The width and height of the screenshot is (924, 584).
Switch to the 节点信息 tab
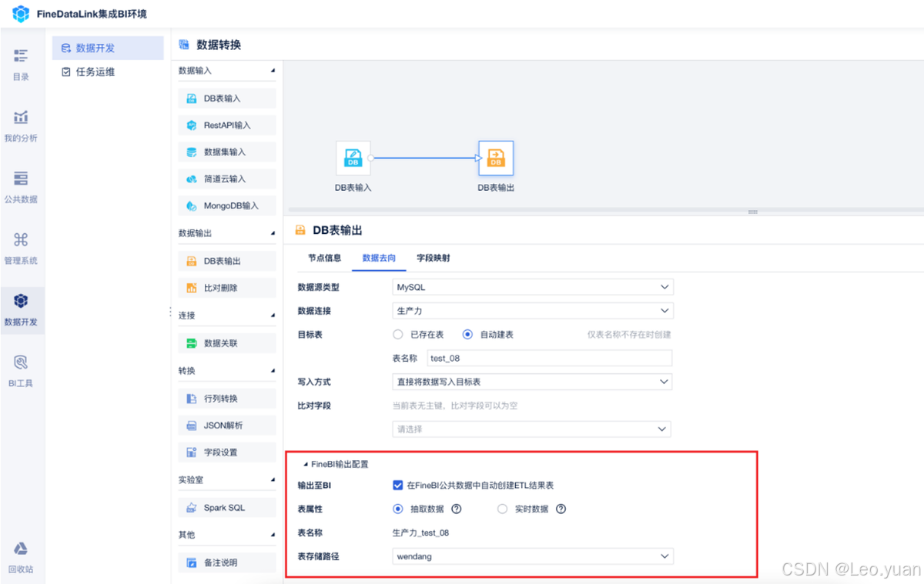click(x=324, y=258)
